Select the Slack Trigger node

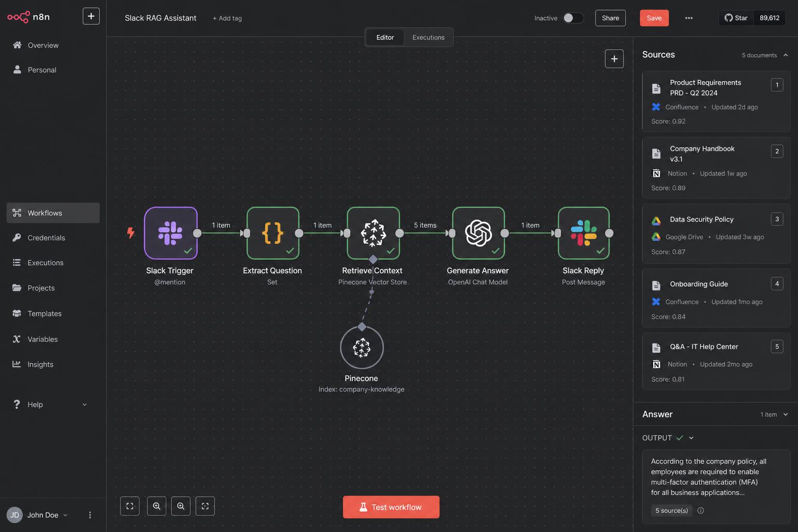170,233
